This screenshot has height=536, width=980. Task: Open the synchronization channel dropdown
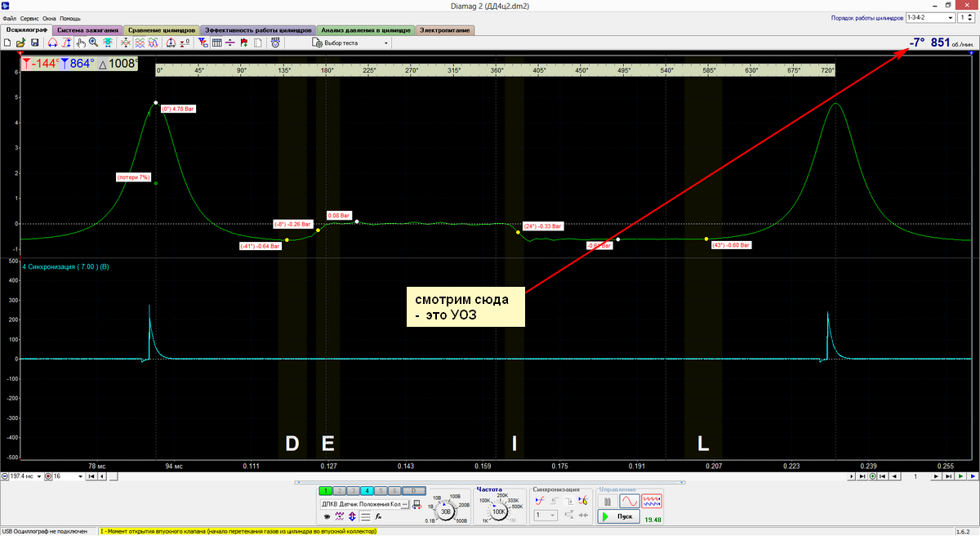547,515
